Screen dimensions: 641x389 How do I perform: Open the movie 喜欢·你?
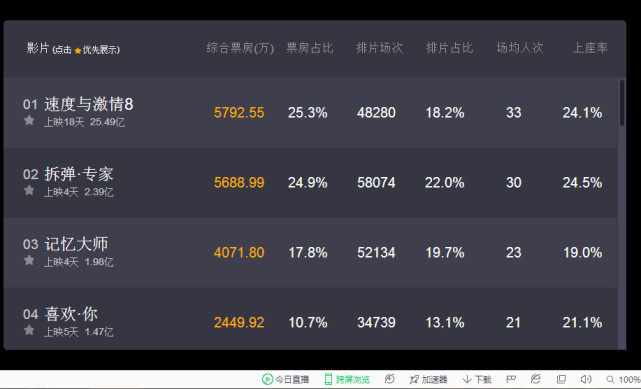click(71, 314)
